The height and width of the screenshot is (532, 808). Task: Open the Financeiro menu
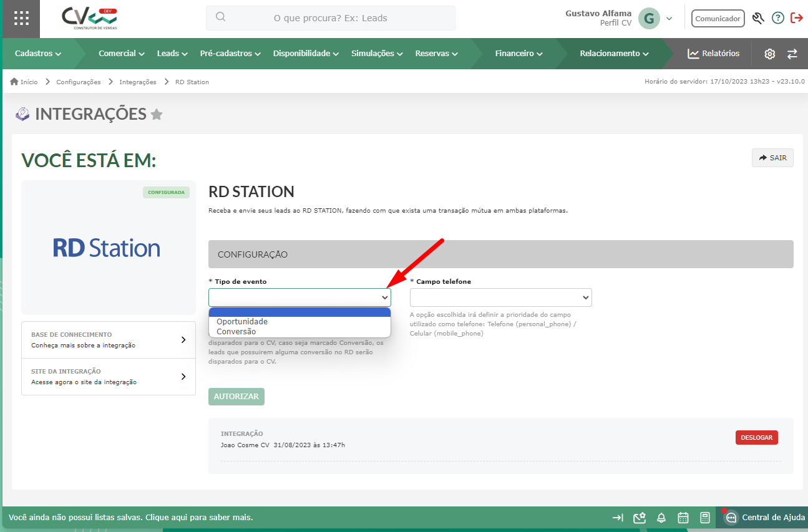point(519,54)
